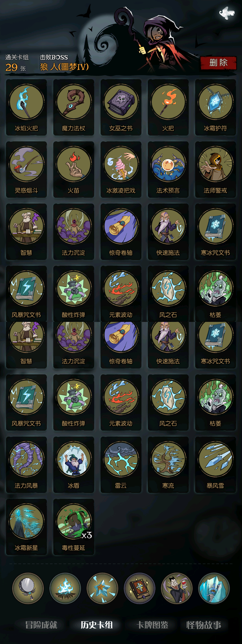Select the blue campfire blessing icon

coord(65,588)
